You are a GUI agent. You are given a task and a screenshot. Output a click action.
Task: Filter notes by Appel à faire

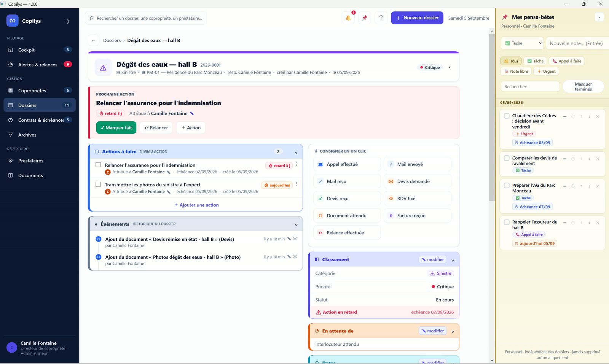click(567, 61)
